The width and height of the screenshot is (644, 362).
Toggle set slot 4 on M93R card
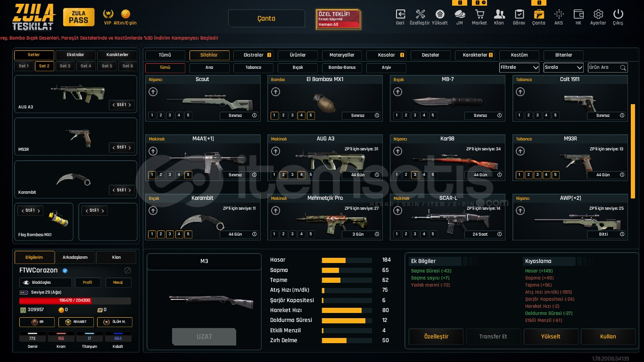(x=546, y=175)
